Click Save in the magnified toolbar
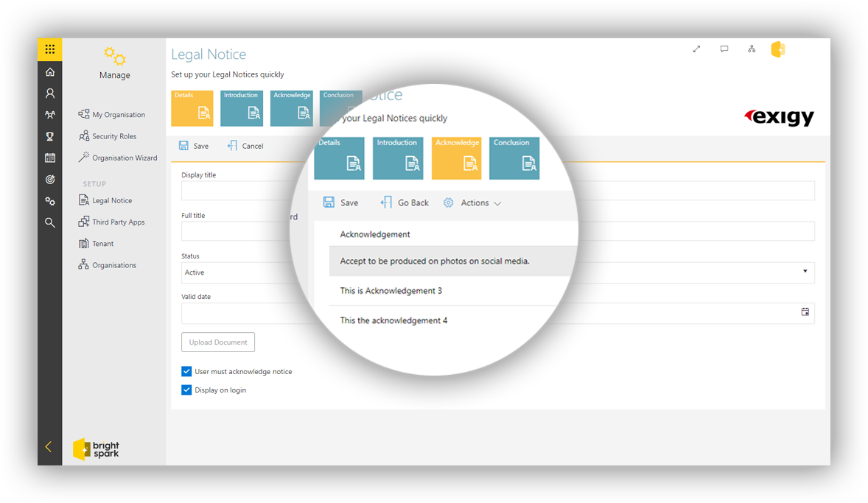The image size is (868, 503). point(341,203)
